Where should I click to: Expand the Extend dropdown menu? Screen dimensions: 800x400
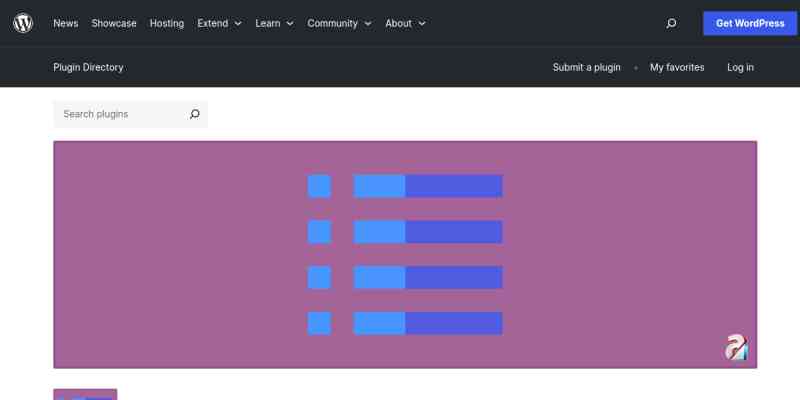tap(219, 23)
